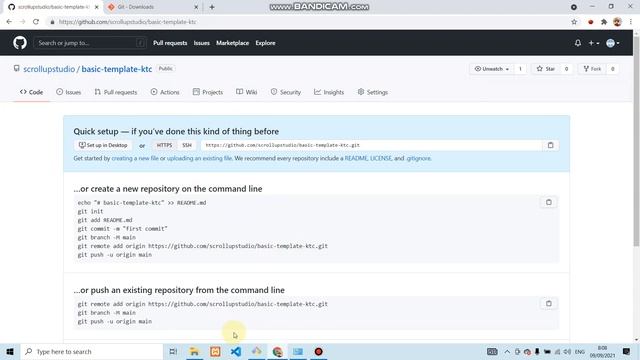Open a new browser tab
640x360 pixels.
point(212,7)
